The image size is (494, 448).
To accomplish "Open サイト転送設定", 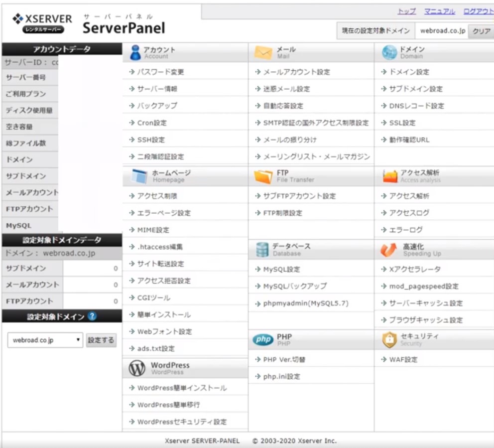I will tap(160, 264).
